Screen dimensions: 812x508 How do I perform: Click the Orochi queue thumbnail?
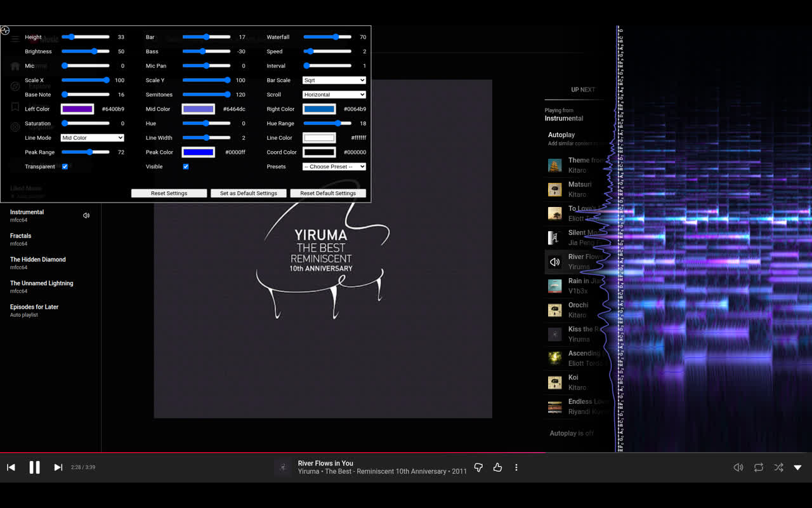click(555, 310)
